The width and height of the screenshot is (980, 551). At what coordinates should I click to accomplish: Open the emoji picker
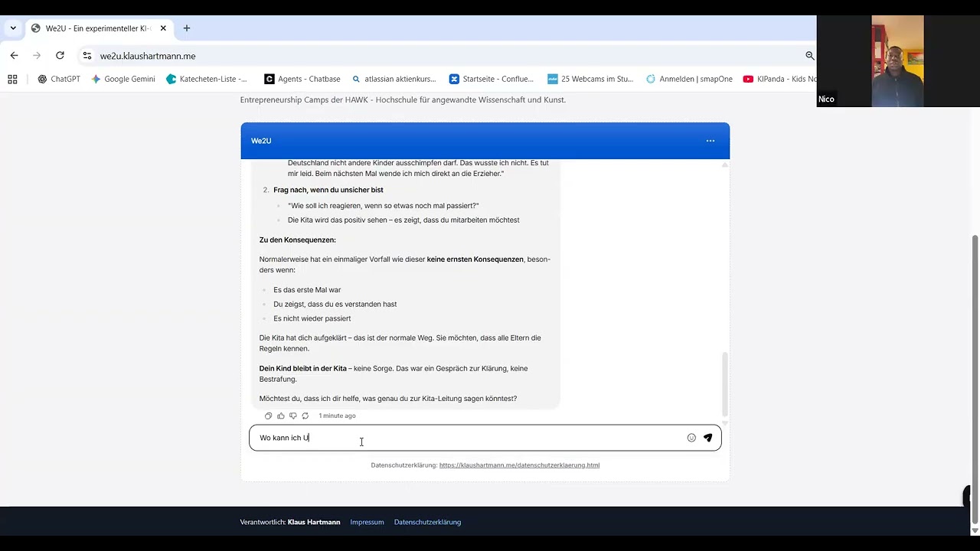click(691, 438)
